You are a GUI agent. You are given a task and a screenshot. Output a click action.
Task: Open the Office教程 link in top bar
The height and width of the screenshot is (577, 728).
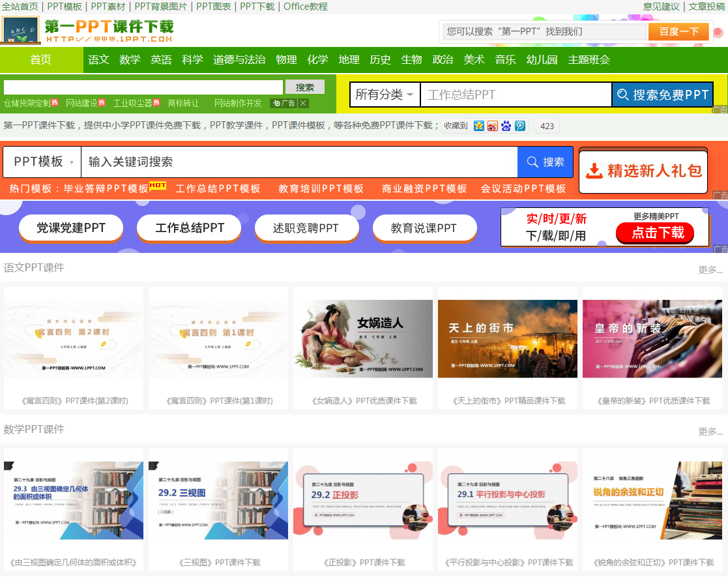304,6
